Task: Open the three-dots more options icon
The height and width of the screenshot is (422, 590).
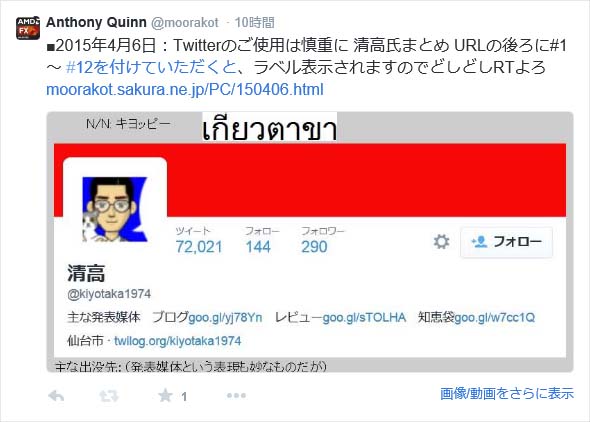Action: (x=236, y=396)
